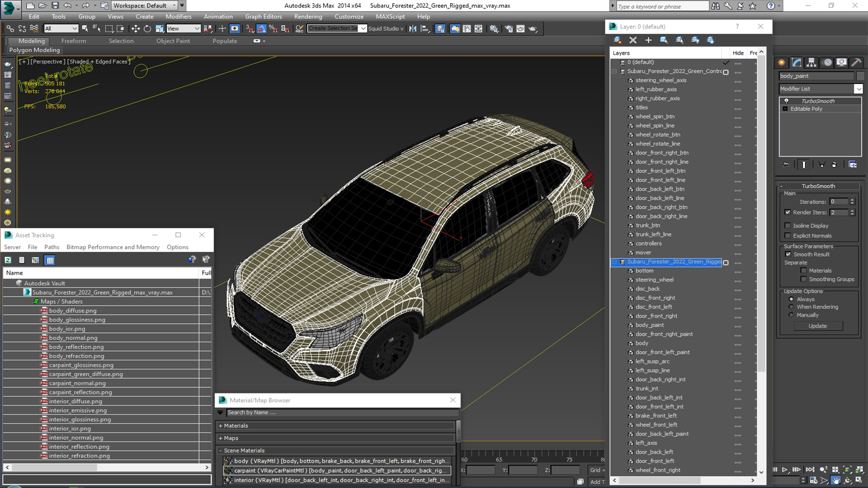Click Create New Layer icon in Layer dialog

617,40
